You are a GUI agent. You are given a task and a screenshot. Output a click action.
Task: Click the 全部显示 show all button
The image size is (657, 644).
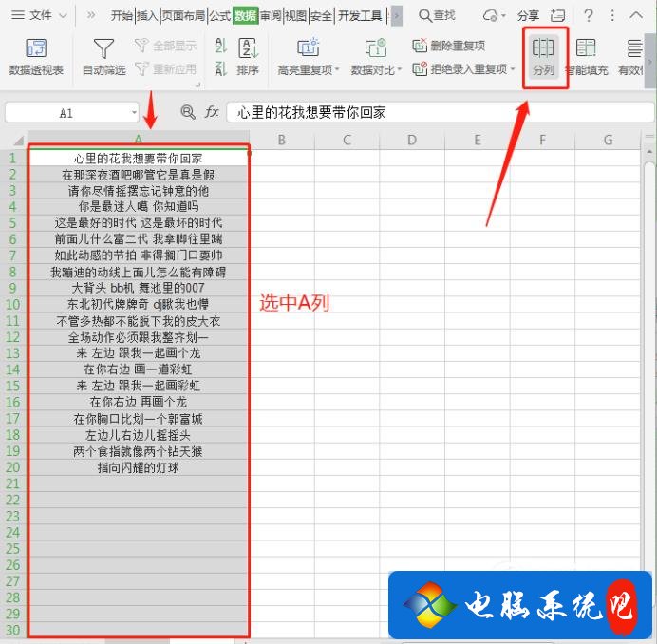tap(165, 46)
